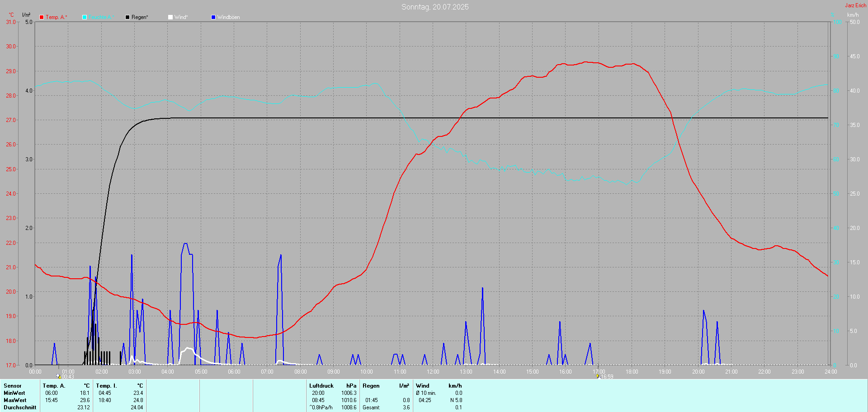Click the pressure trend '0.8hPa/h'
Image resolution: width=868 pixels, height=412 pixels.
point(321,407)
